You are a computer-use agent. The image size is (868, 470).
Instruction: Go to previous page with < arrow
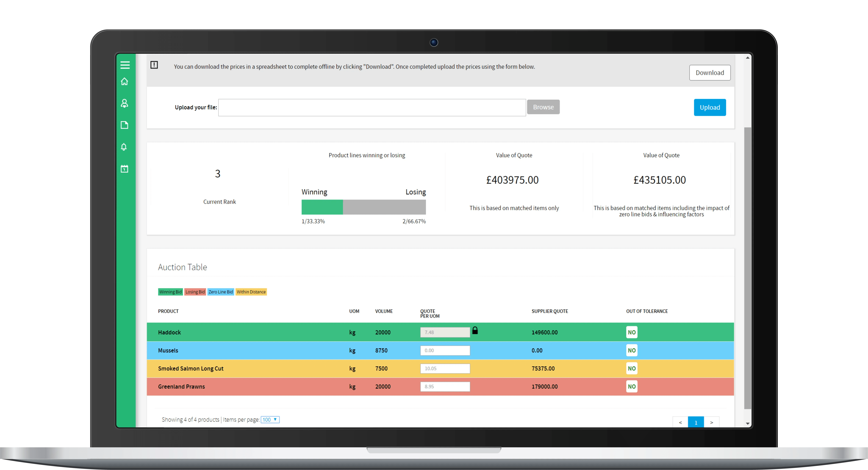point(680,422)
